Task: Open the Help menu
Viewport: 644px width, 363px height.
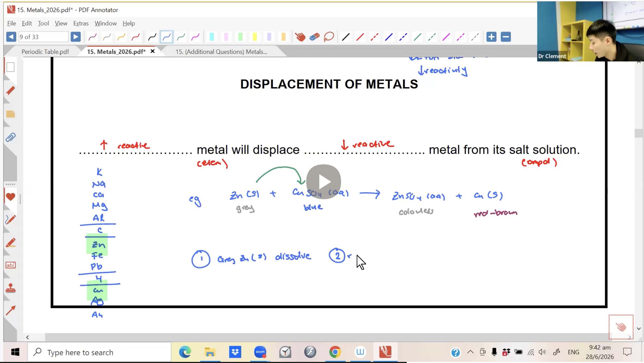Action: 129,23
